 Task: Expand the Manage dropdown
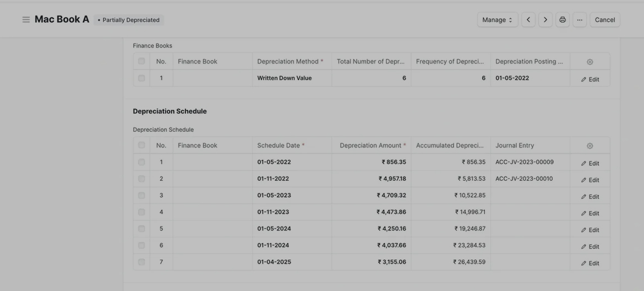pyautogui.click(x=497, y=20)
